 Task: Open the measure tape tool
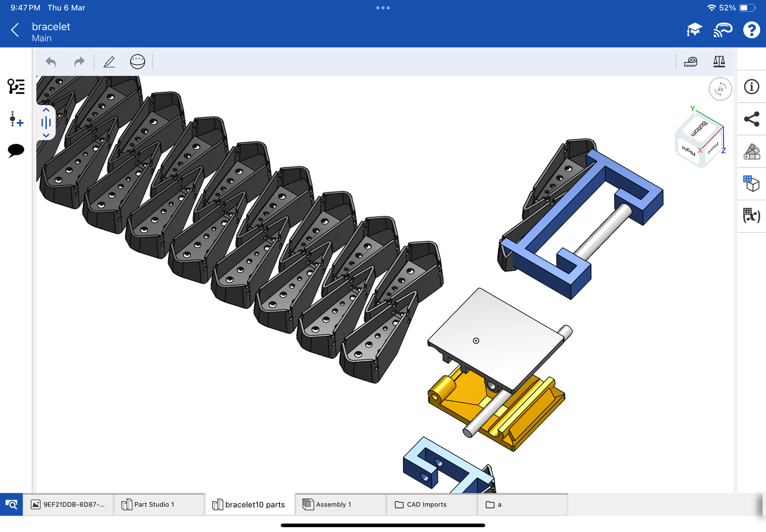[691, 62]
